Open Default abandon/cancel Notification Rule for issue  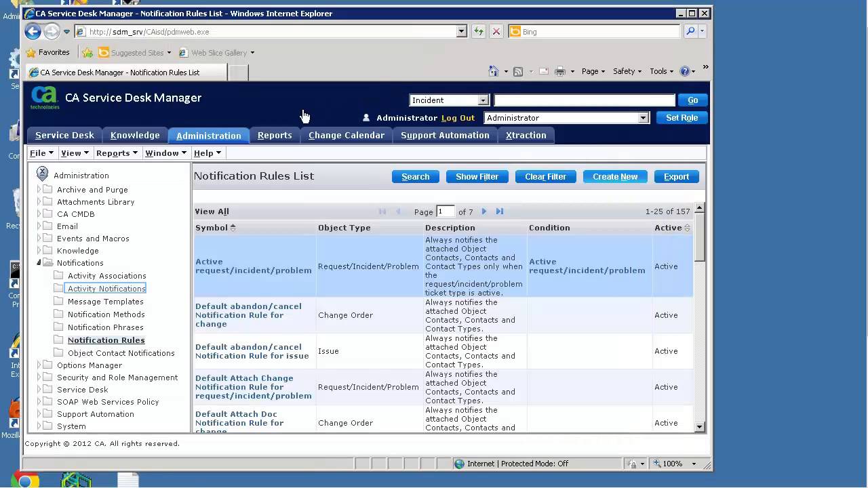click(x=252, y=351)
